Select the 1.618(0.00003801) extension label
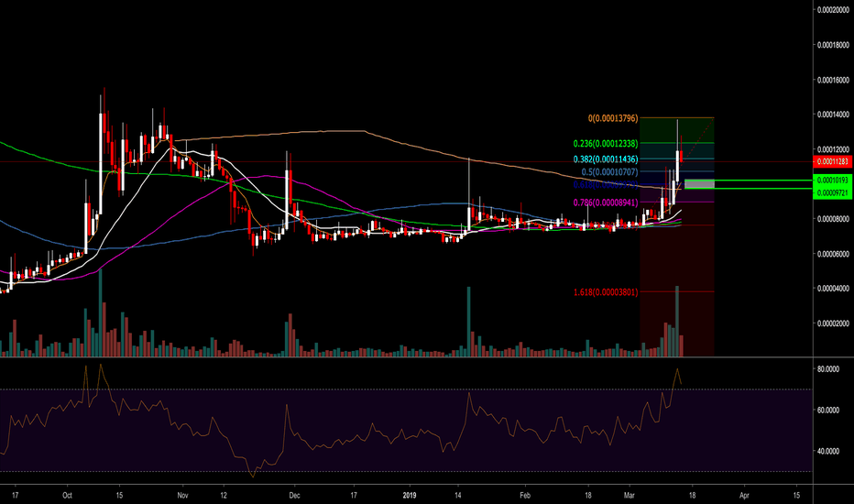 [605, 292]
